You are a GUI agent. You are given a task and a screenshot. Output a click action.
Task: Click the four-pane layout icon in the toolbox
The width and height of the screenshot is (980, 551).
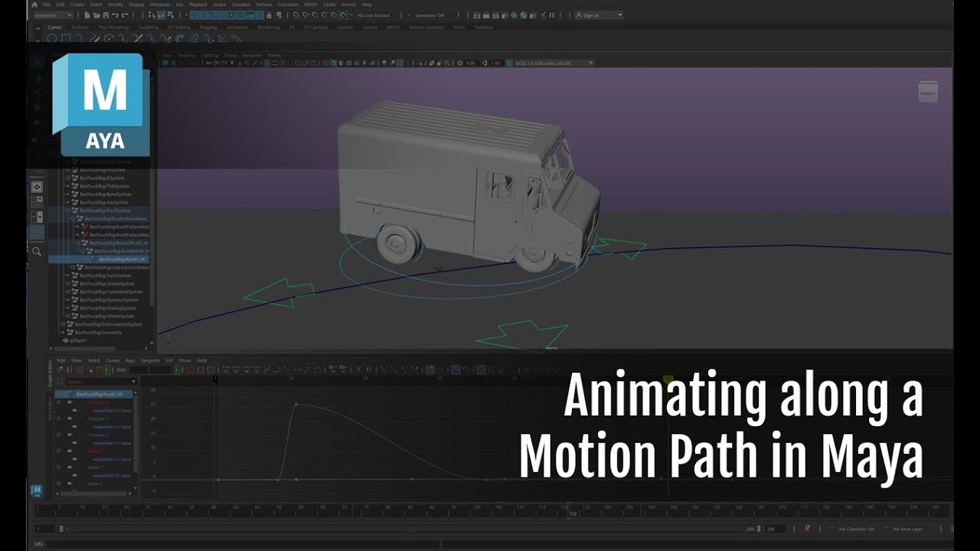click(x=37, y=202)
